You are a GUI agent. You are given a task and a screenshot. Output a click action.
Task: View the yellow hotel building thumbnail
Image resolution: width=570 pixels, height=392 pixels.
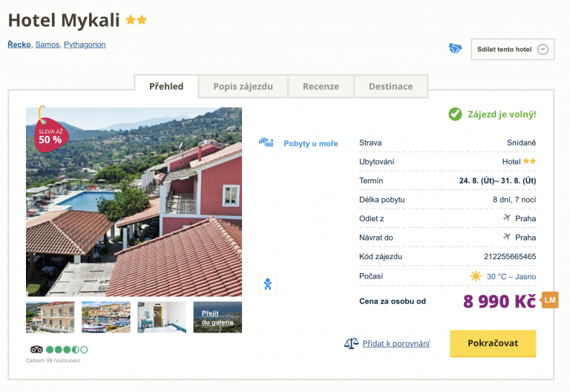tap(50, 317)
